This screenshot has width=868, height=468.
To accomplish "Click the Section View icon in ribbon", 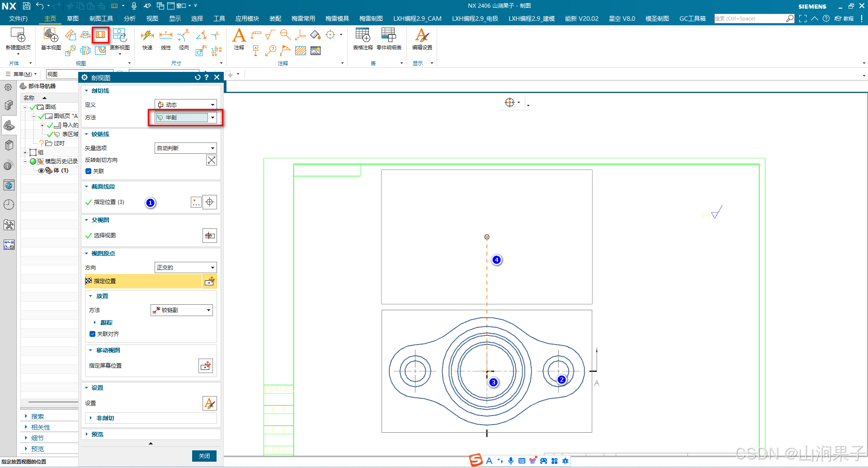I will point(100,35).
